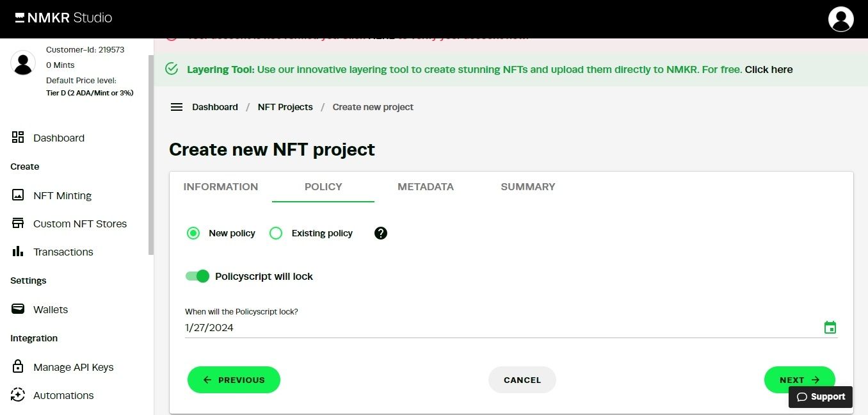Switch to the Information tab
The image size is (868, 415).
pyautogui.click(x=221, y=187)
